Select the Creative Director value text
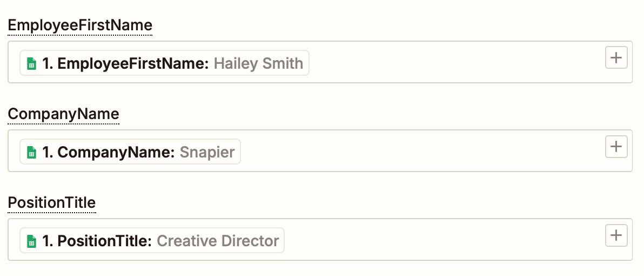 (218, 241)
